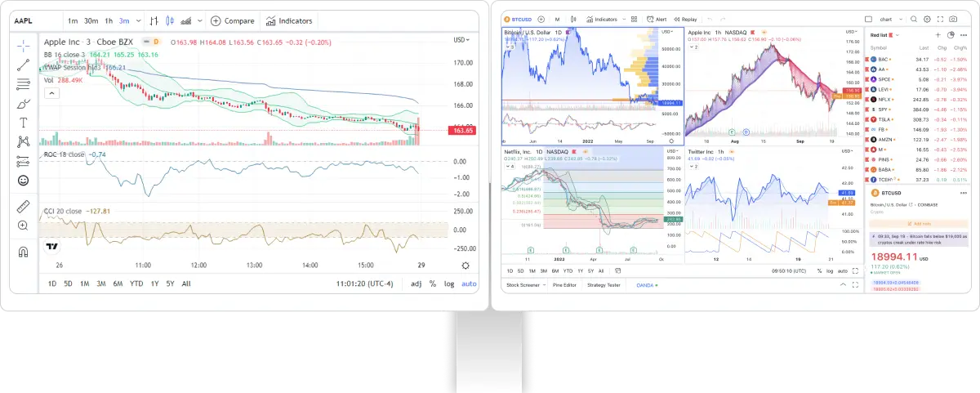Expand indicator legend on Bitcoin chart

511,47
